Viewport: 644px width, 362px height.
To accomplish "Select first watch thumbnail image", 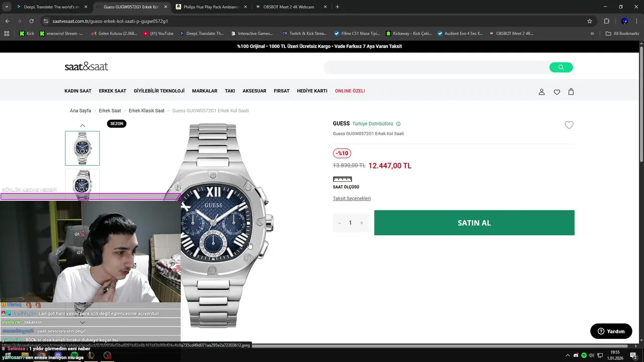I will coord(83,148).
